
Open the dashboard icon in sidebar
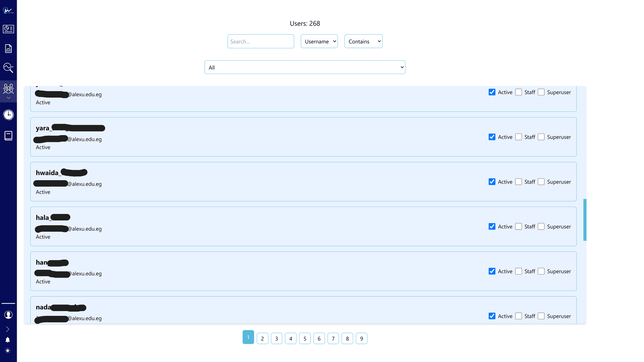coord(8,29)
